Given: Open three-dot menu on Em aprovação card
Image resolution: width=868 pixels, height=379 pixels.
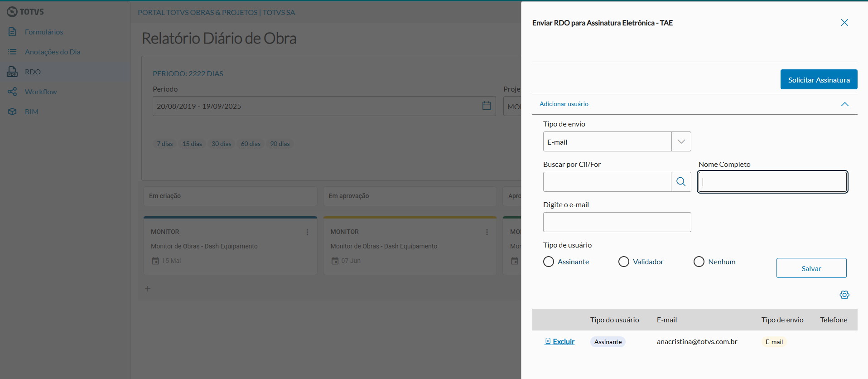Looking at the screenshot, I should pyautogui.click(x=487, y=232).
